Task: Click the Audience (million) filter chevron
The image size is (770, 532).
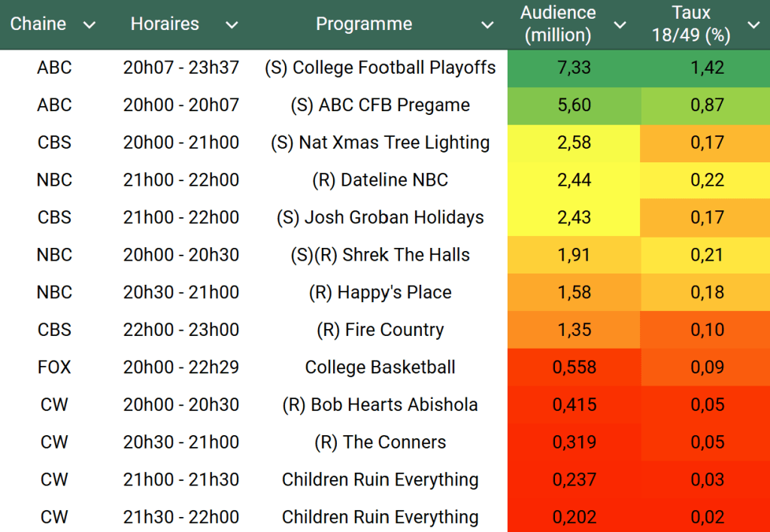Action: pos(620,25)
